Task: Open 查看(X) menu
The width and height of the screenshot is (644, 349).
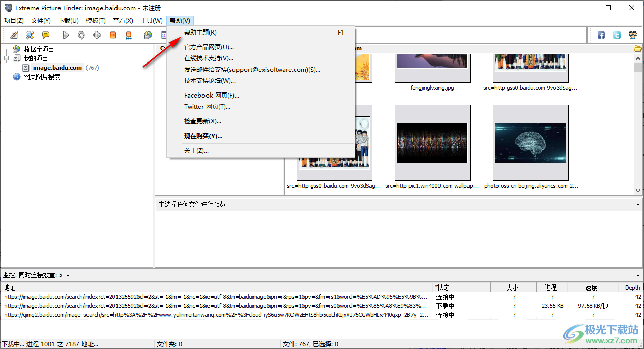Action: 123,21
